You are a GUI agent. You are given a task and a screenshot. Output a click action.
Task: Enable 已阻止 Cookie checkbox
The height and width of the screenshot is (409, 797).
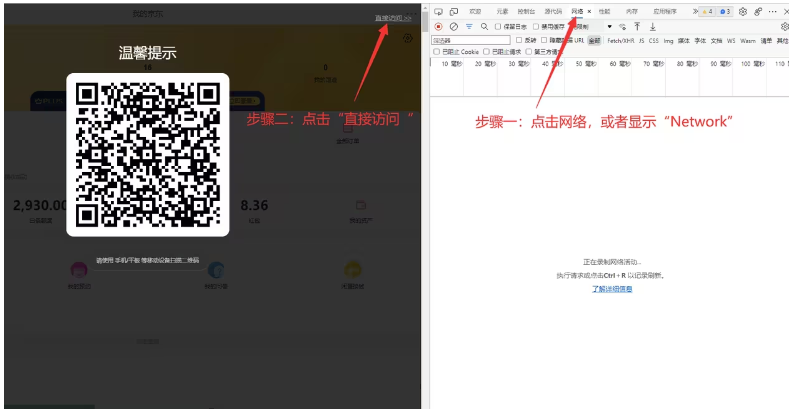[436, 52]
